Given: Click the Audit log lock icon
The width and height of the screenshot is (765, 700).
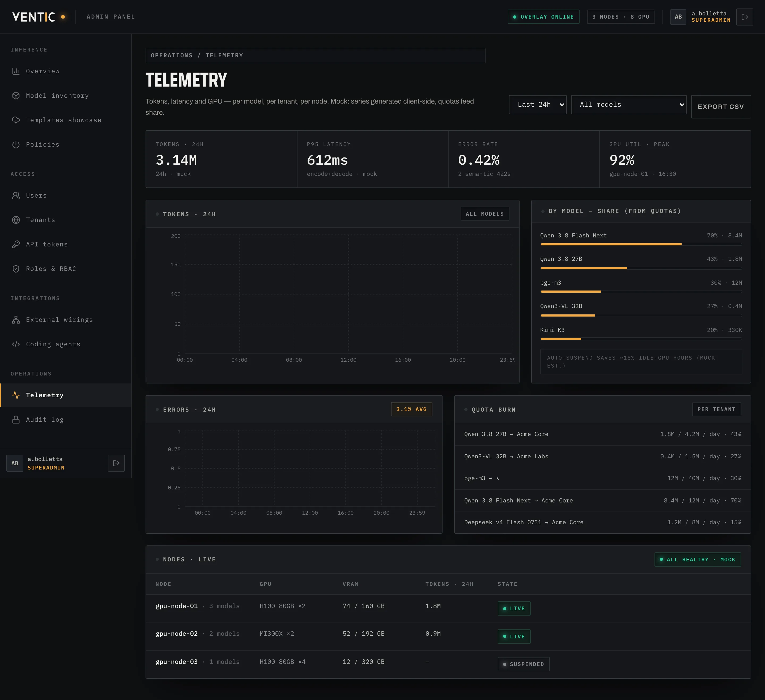Looking at the screenshot, I should click(x=16, y=420).
